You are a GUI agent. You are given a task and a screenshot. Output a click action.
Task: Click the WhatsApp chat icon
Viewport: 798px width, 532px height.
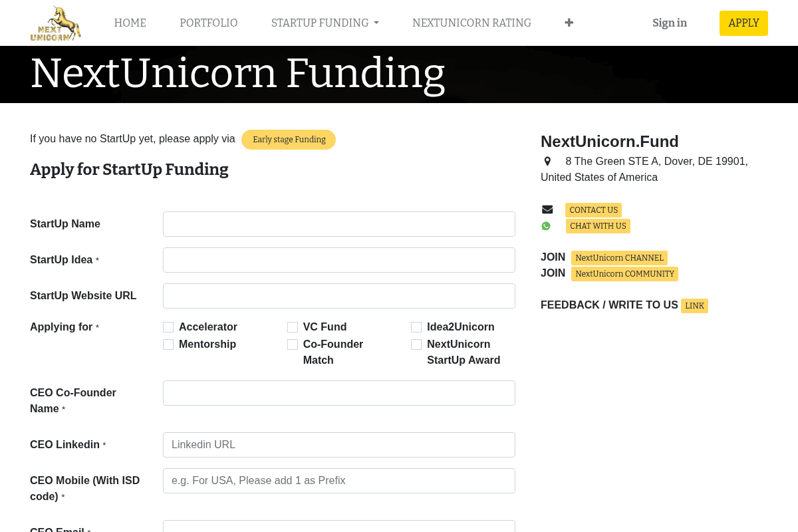(546, 226)
